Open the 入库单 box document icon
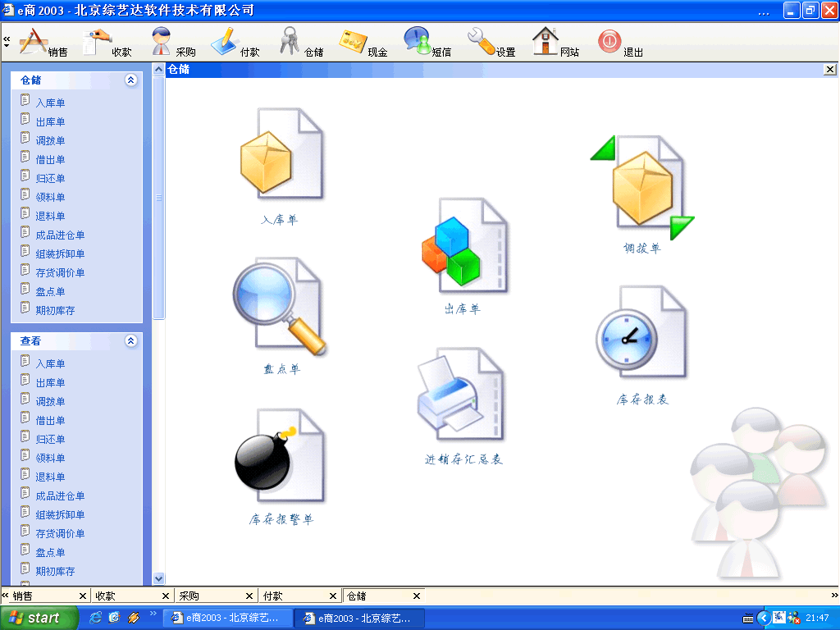This screenshot has width=840, height=630. click(280, 154)
